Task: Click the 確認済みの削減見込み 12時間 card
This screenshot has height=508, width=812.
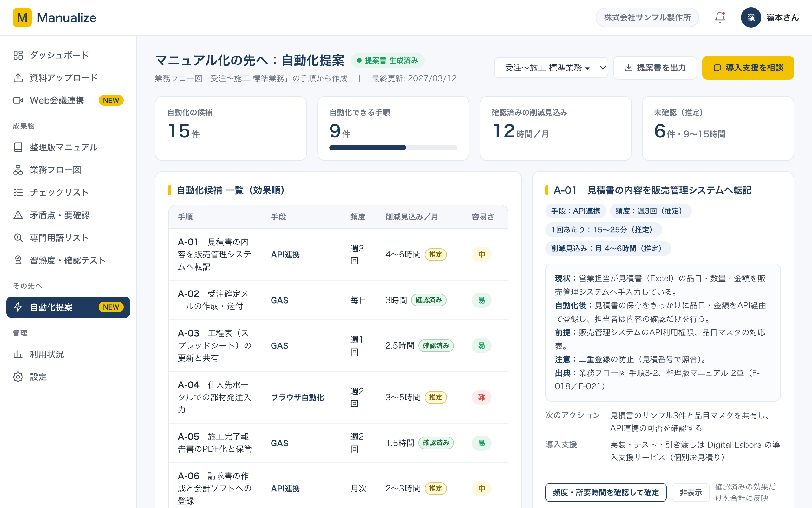Action: (x=555, y=128)
